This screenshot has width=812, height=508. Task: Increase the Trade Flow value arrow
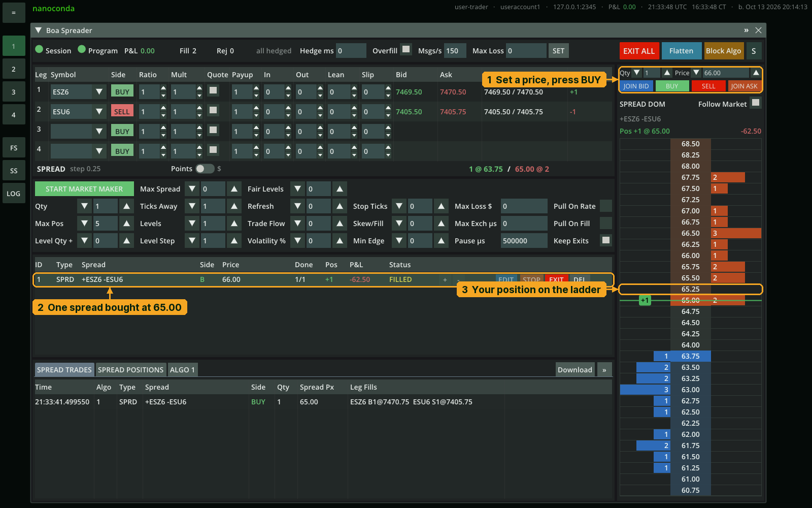coord(340,224)
